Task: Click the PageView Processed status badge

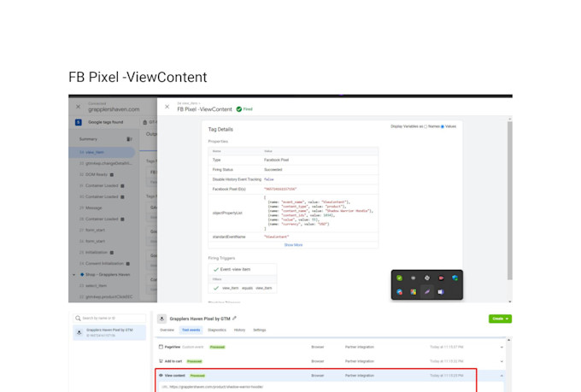Action: pos(218,348)
